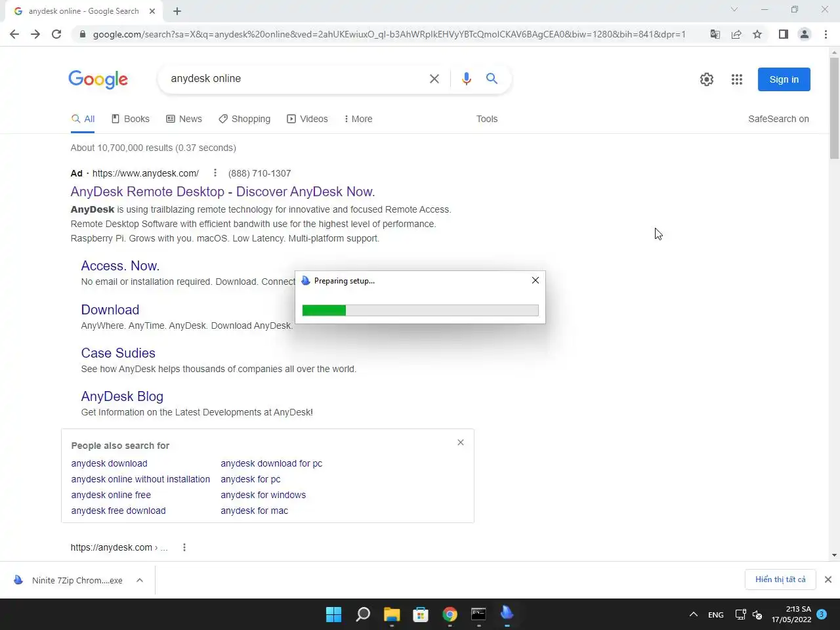The height and width of the screenshot is (630, 840).
Task: Open options for anydesk.com ad
Action: coord(215,173)
